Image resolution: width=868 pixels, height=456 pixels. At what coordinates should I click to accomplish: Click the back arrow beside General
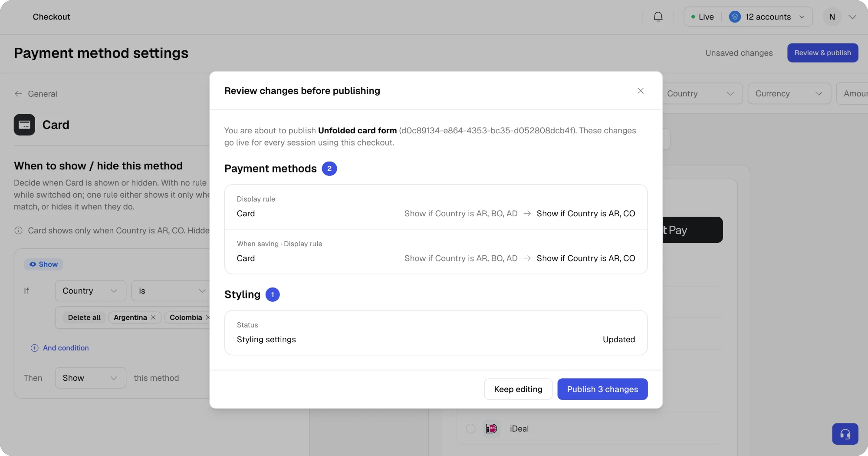18,94
